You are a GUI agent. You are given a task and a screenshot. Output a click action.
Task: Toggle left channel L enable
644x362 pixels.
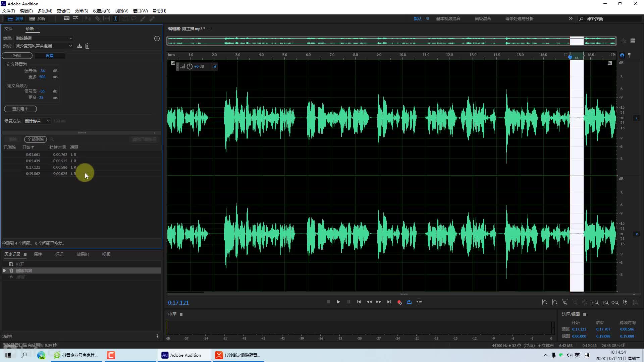coord(636,118)
